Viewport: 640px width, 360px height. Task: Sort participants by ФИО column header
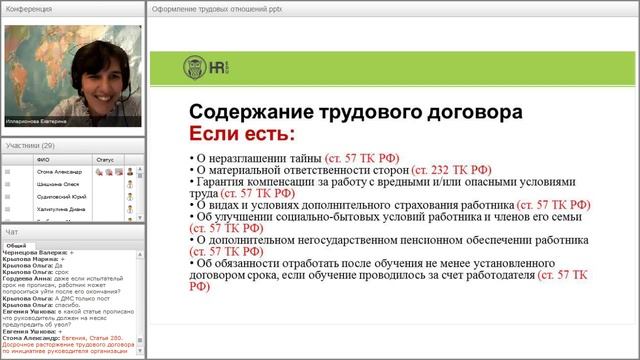click(x=62, y=160)
